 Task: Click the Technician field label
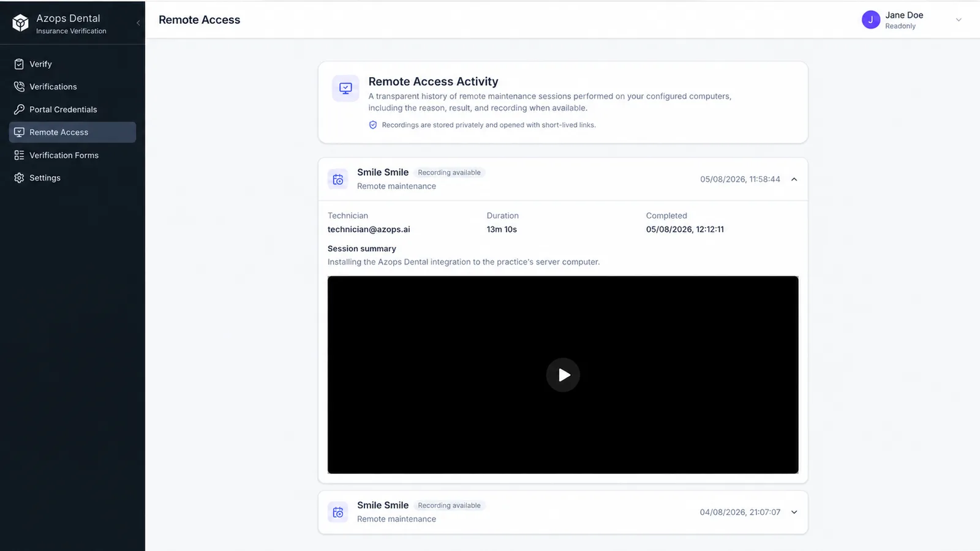pos(348,216)
